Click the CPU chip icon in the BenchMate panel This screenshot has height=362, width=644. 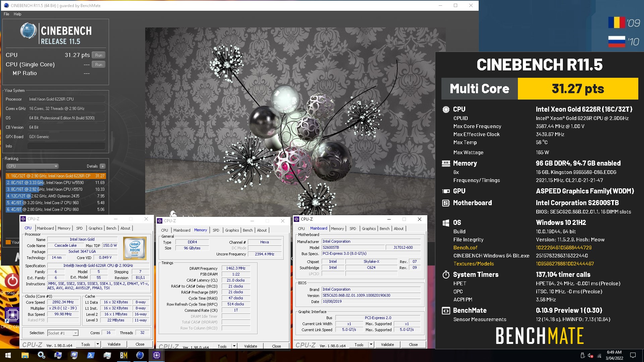(x=446, y=109)
